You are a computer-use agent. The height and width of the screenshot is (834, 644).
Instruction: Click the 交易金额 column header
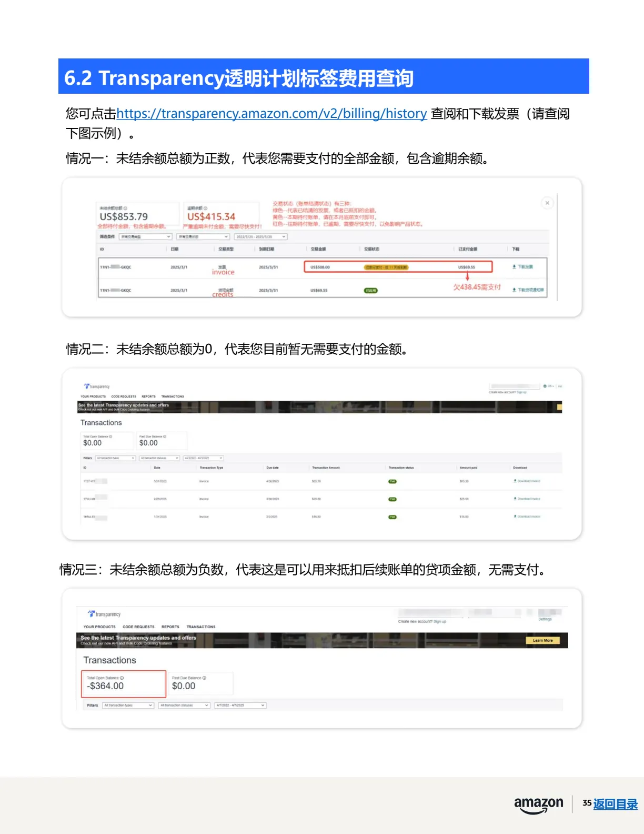pyautogui.click(x=318, y=249)
